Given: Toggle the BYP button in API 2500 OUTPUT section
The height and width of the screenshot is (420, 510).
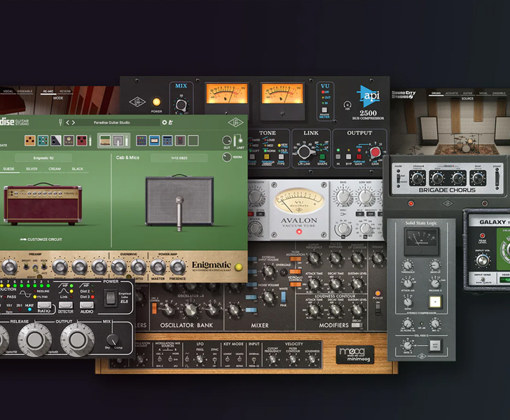Looking at the screenshot, I should pyautogui.click(x=349, y=157).
